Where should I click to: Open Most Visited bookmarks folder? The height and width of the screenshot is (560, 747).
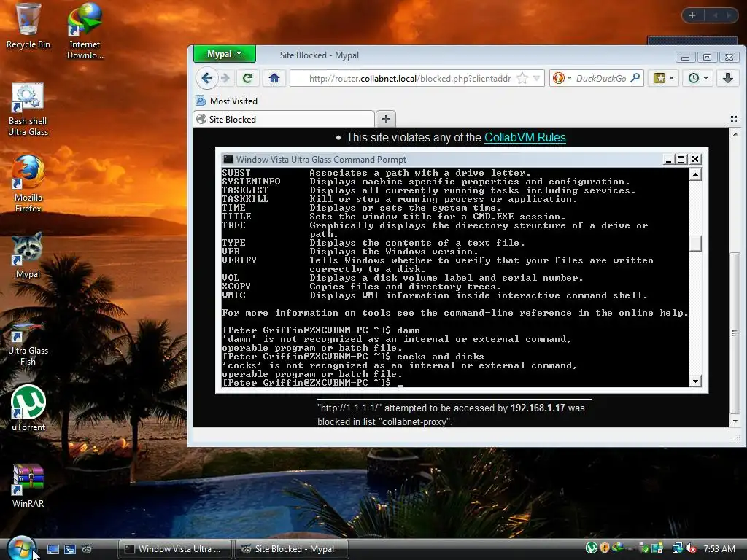click(227, 101)
